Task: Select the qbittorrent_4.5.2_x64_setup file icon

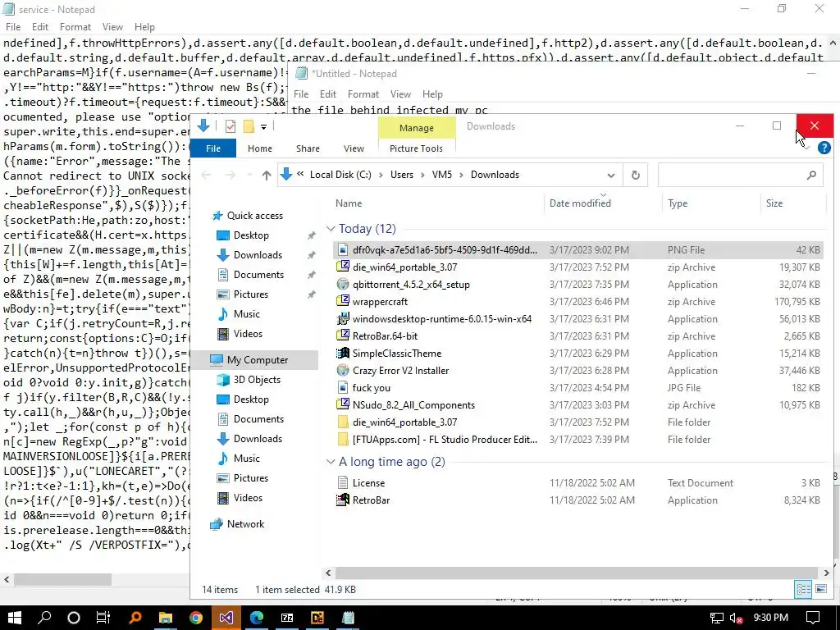Action: pyautogui.click(x=342, y=285)
